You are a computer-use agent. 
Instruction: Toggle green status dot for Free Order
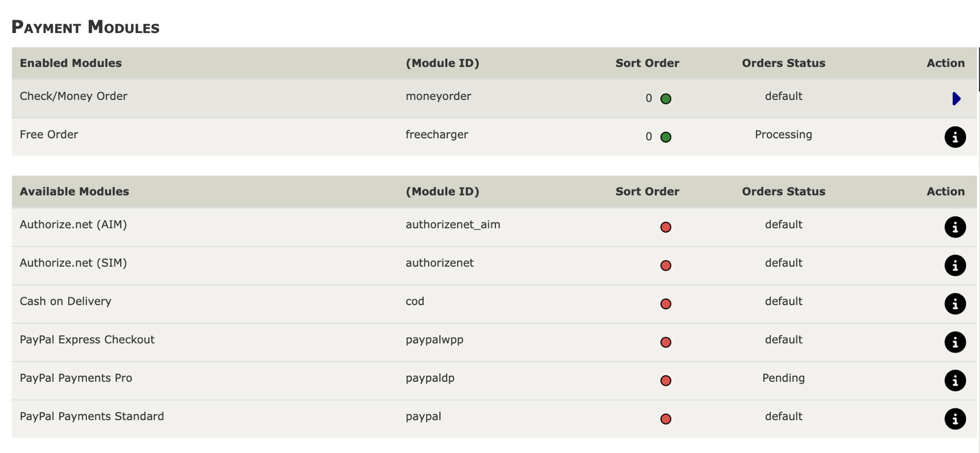(x=666, y=137)
